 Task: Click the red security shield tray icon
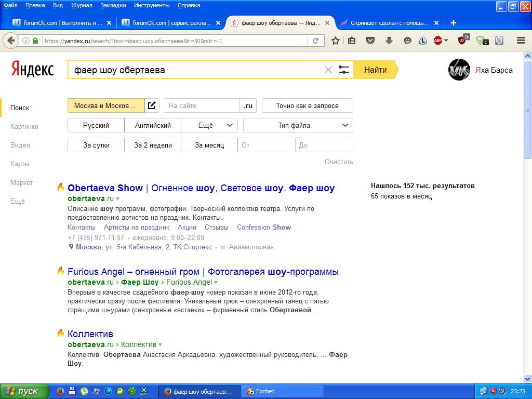(x=494, y=392)
